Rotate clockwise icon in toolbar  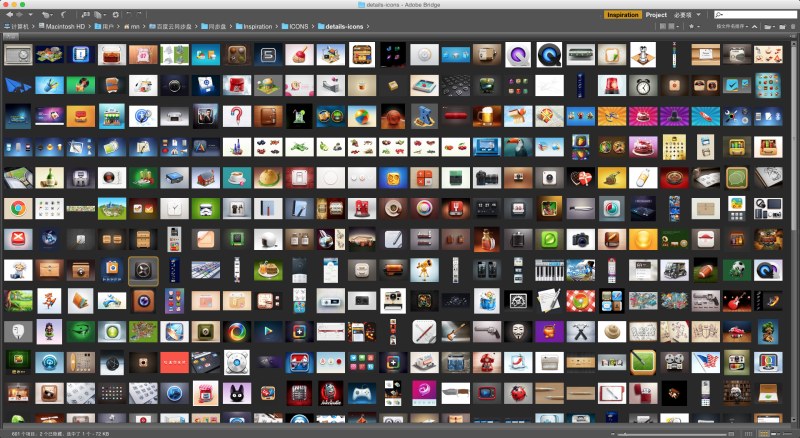click(139, 14)
